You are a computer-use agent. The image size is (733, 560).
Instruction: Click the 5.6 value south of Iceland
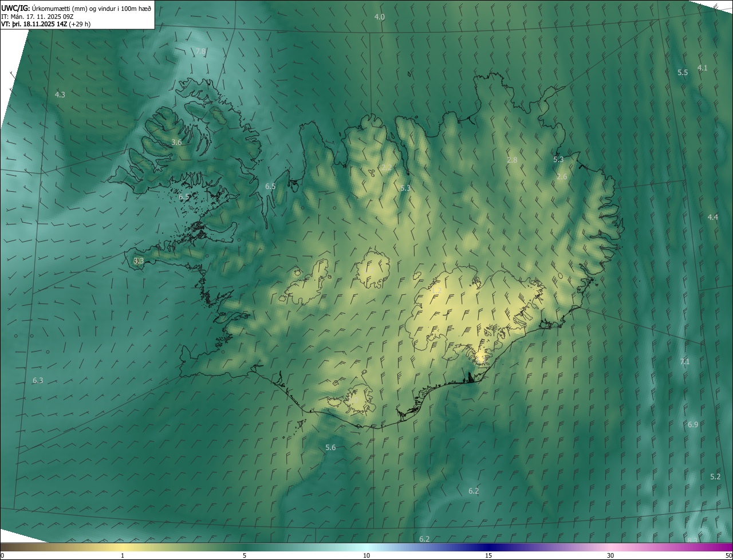pos(330,448)
